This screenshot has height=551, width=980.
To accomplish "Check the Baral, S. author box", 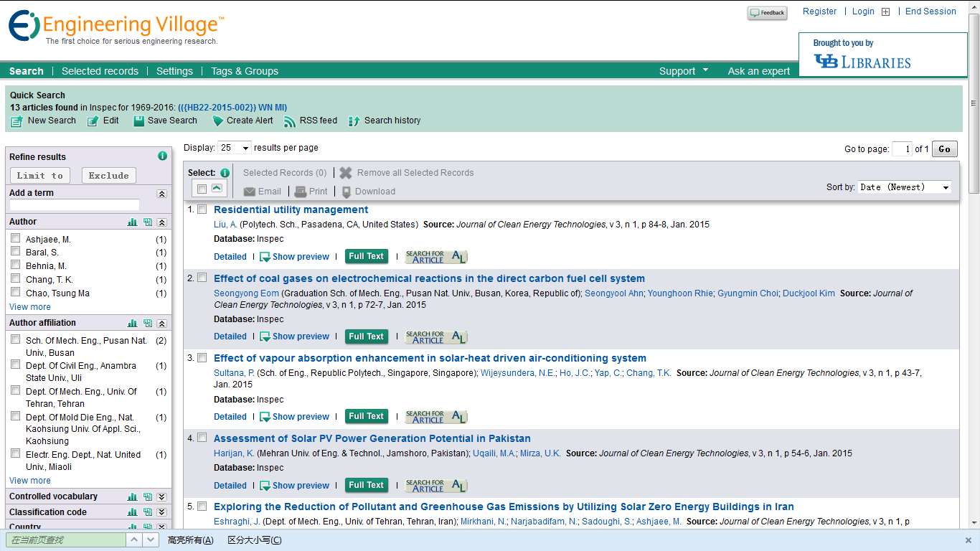I will click(15, 251).
